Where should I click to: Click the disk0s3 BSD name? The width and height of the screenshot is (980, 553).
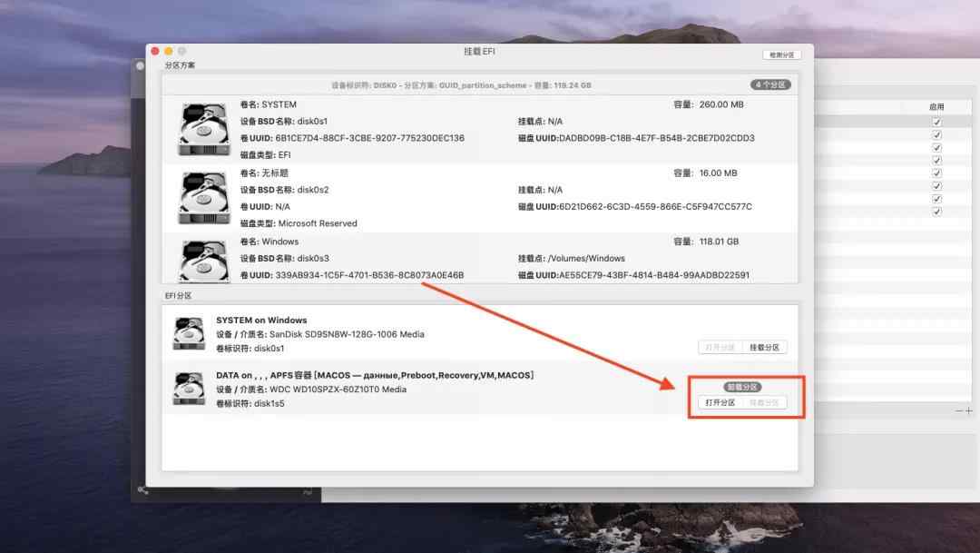[x=312, y=259]
